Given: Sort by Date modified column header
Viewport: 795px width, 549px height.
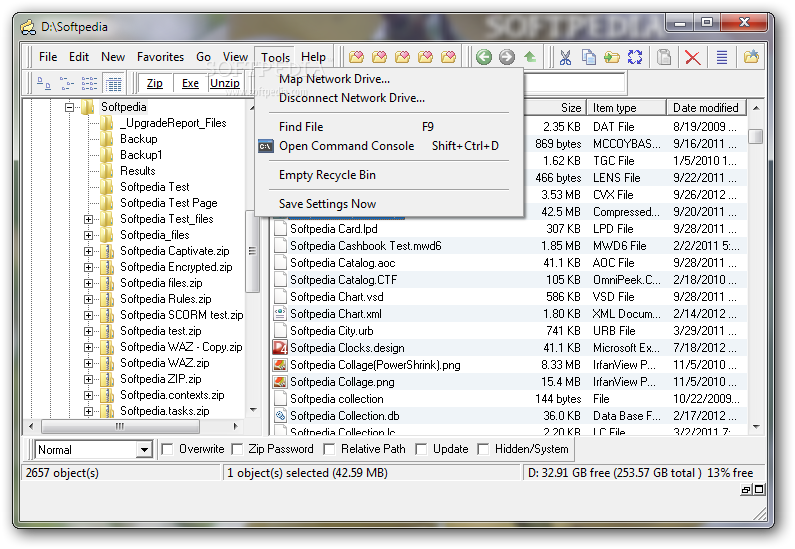Looking at the screenshot, I should 707,108.
